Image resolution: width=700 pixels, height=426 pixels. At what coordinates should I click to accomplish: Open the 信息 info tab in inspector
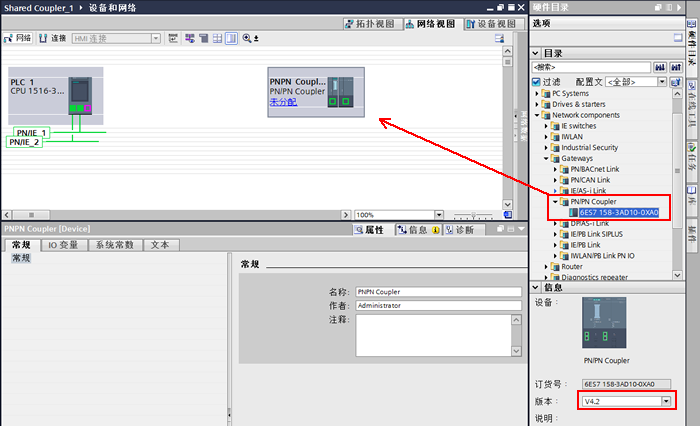[418, 230]
